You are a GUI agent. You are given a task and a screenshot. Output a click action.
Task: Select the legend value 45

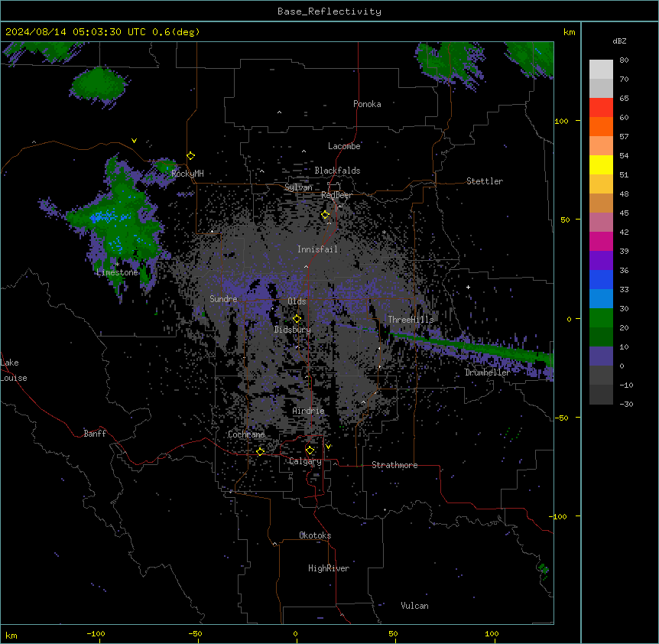[x=624, y=213]
